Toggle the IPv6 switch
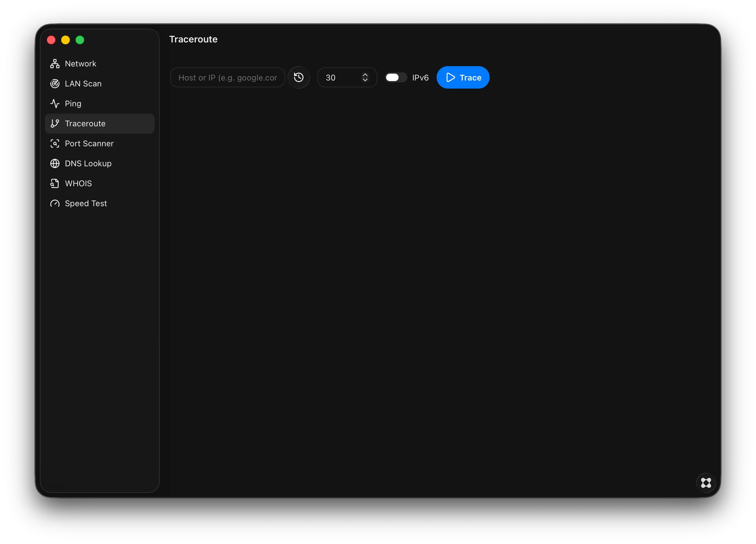This screenshot has height=544, width=756. pyautogui.click(x=396, y=78)
